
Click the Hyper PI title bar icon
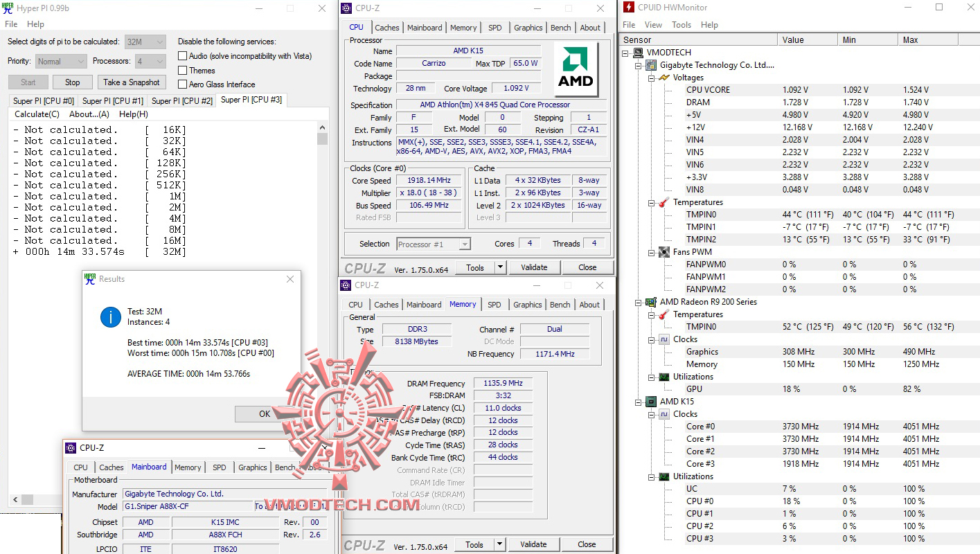8,8
